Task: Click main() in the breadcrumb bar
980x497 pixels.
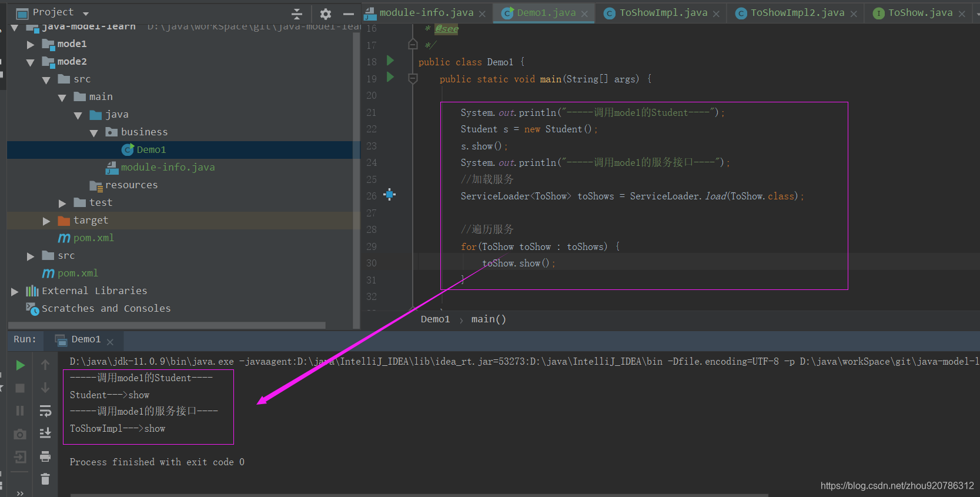Action: (x=489, y=319)
